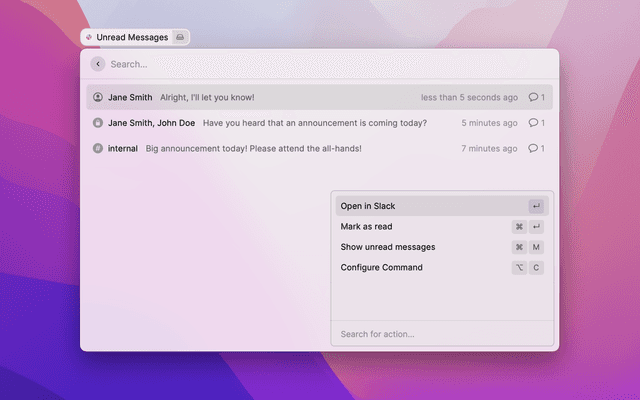Open Configure Command from the action list
Screen dimensions: 640x400
pos(381,268)
